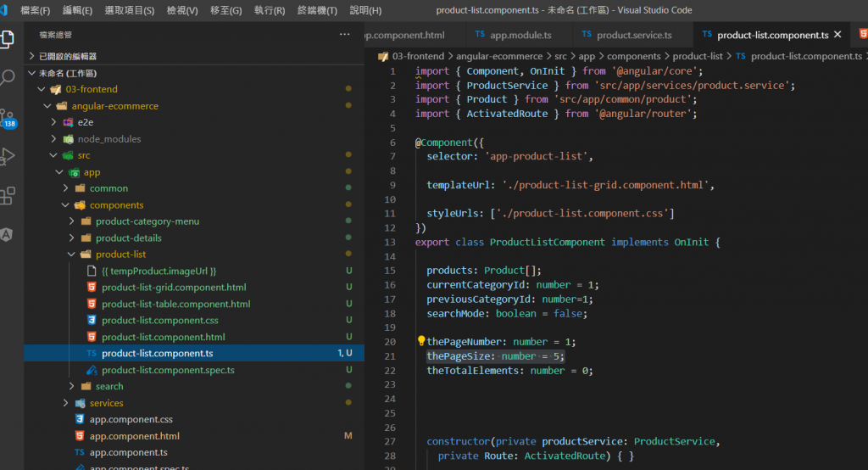
Task: Open the Explorer view in activity bar
Action: pyautogui.click(x=8, y=39)
